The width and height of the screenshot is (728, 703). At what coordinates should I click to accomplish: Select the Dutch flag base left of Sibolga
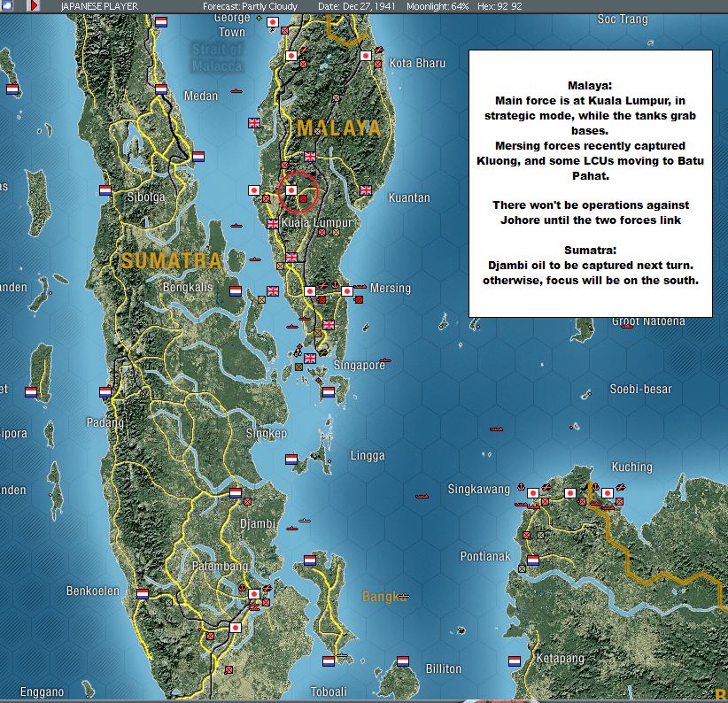[x=105, y=190]
